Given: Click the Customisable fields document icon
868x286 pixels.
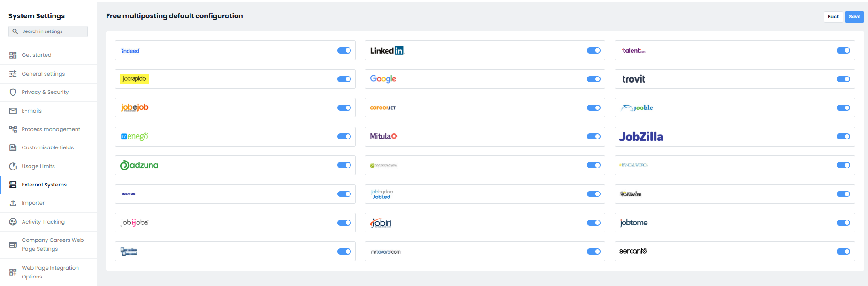Looking at the screenshot, I should [13, 147].
